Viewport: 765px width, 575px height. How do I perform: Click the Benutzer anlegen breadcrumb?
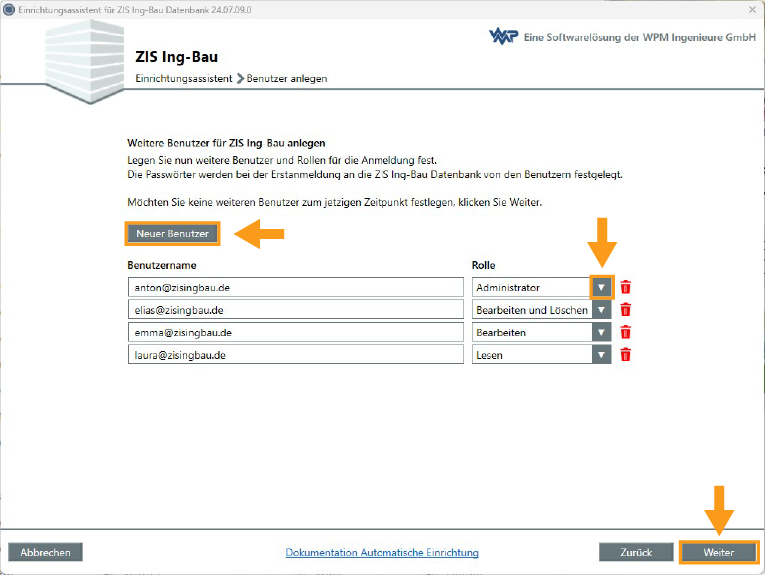click(x=287, y=79)
